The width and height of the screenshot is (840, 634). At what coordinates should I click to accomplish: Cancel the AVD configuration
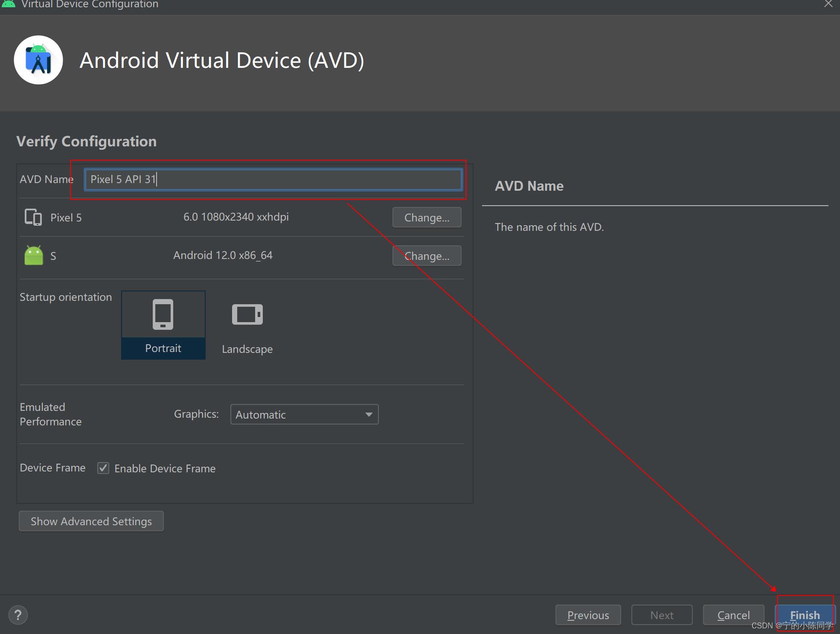click(x=733, y=615)
